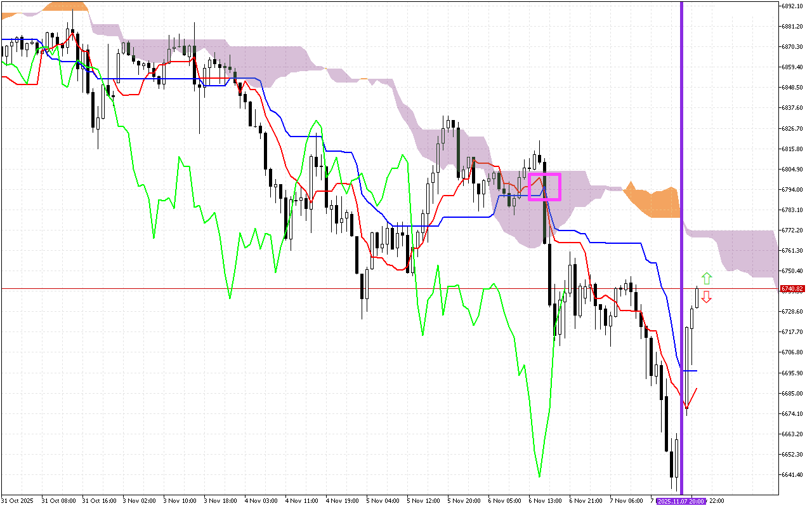Viewport: 812px width, 508px height.
Task: Click the red 6740.82 price tag on the axis
Action: [792, 288]
